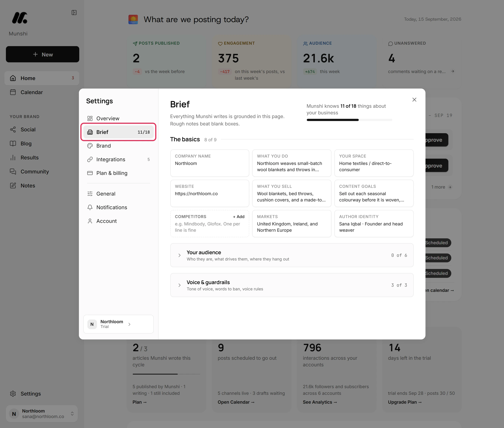This screenshot has height=428, width=504.
Task: Edit the Your Space card
Action: 374,163
